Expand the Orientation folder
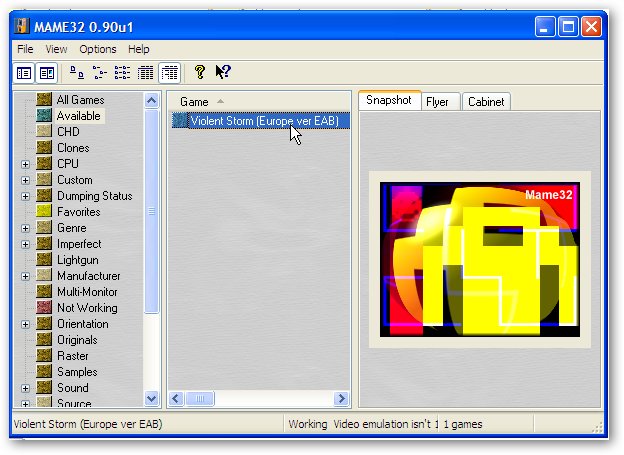Image resolution: width=624 pixels, height=455 pixels. click(25, 324)
